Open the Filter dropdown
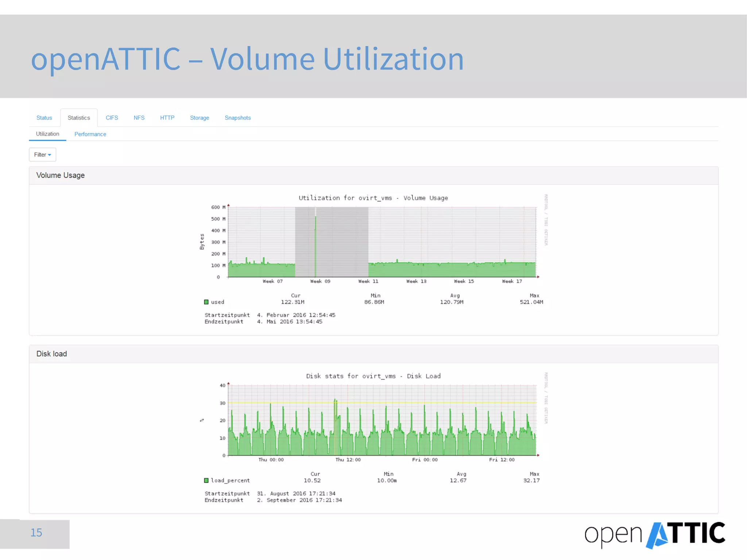The height and width of the screenshot is (560, 747). point(43,155)
